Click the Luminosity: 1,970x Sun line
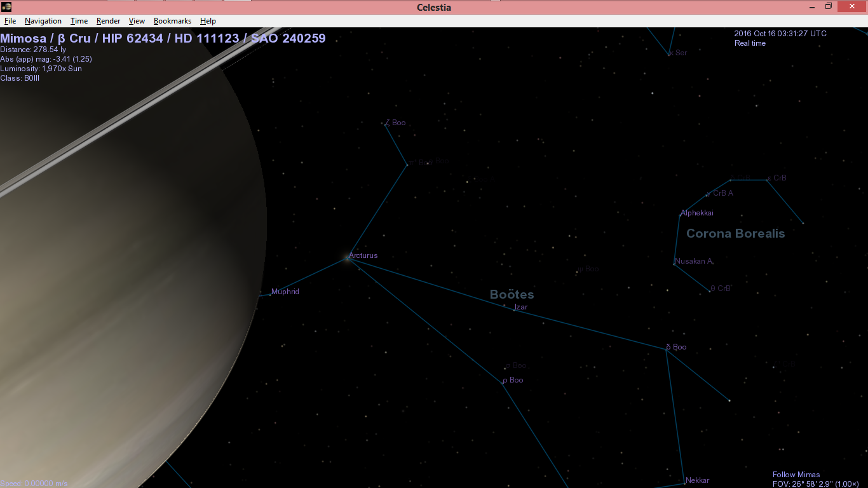 point(41,69)
